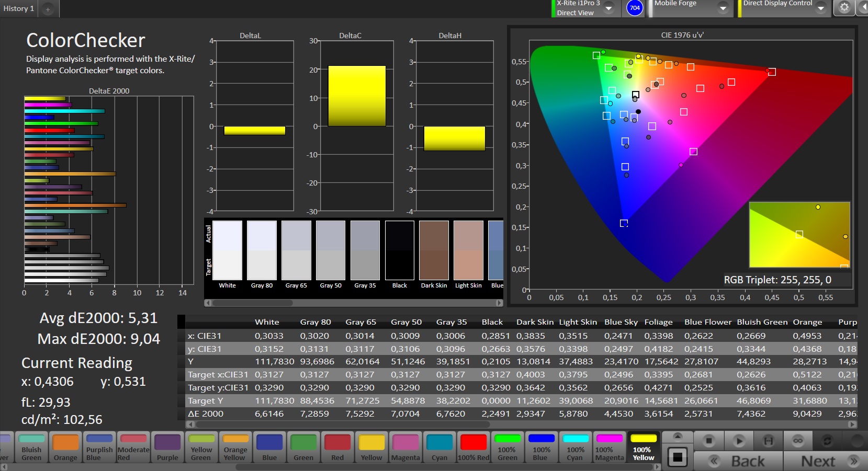
Task: Click the blue 704 meter indicator
Action: [x=635, y=8]
